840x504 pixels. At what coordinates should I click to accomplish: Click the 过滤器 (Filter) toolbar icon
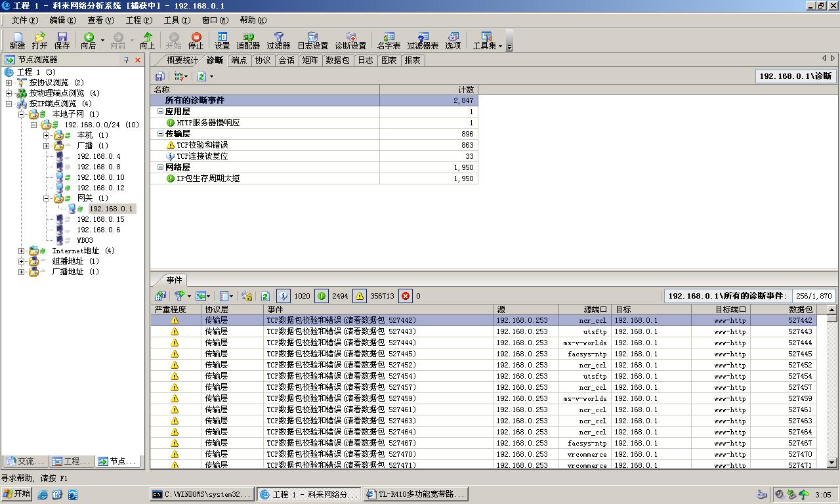[x=278, y=41]
